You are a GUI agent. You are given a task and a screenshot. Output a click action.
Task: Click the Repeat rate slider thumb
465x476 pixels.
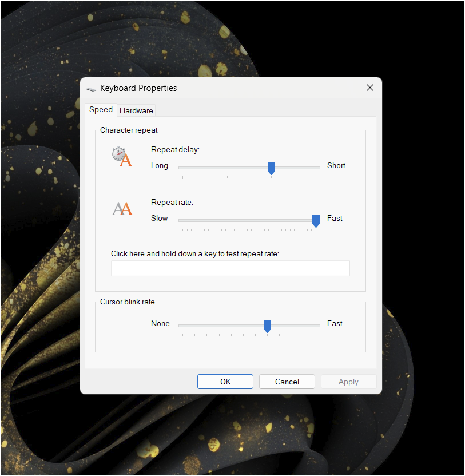[316, 221]
